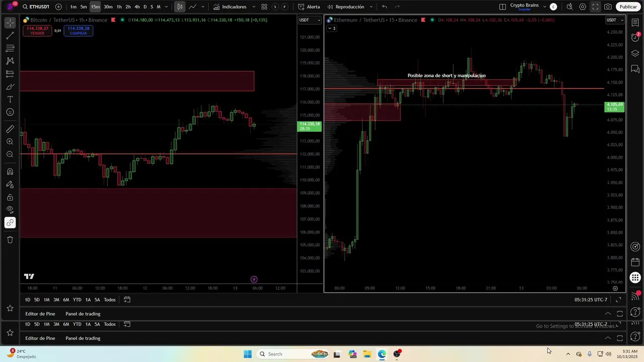The width and height of the screenshot is (644, 362).
Task: Select the trend line drawing tool
Action: click(10, 36)
